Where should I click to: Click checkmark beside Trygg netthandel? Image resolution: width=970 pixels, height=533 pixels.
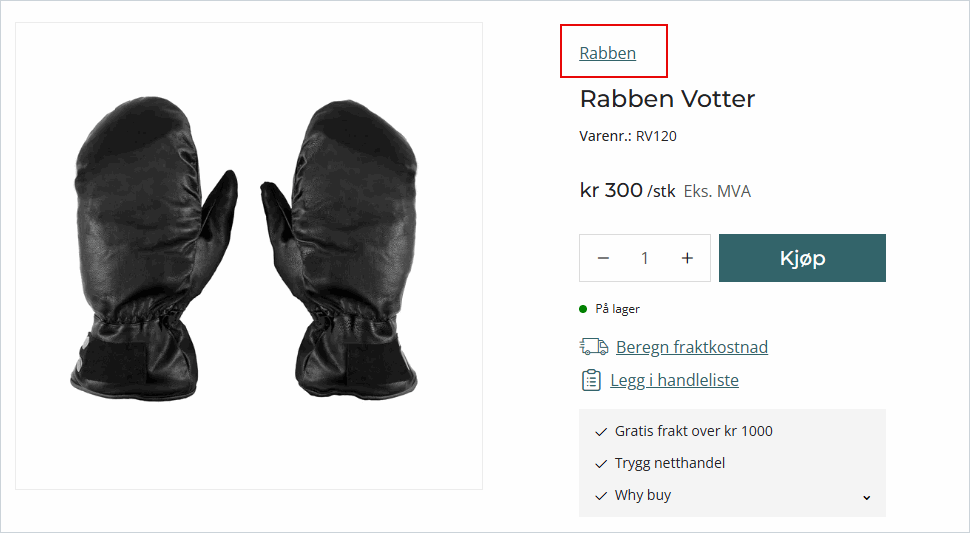pyautogui.click(x=601, y=464)
